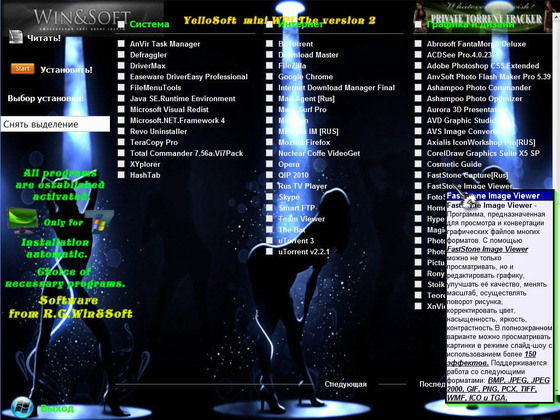Check the Opera checkbox
Viewport: 560px width, 420px height.
[x=269, y=164]
